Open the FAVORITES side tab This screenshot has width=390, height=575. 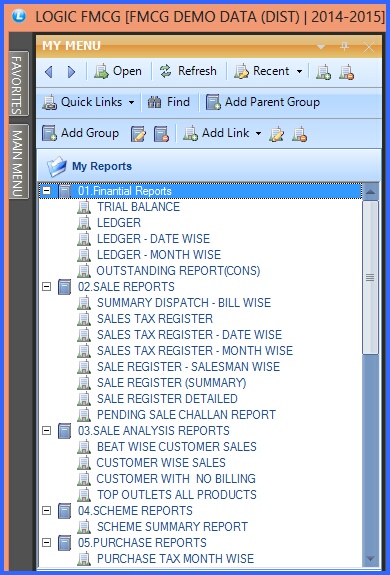[18, 84]
